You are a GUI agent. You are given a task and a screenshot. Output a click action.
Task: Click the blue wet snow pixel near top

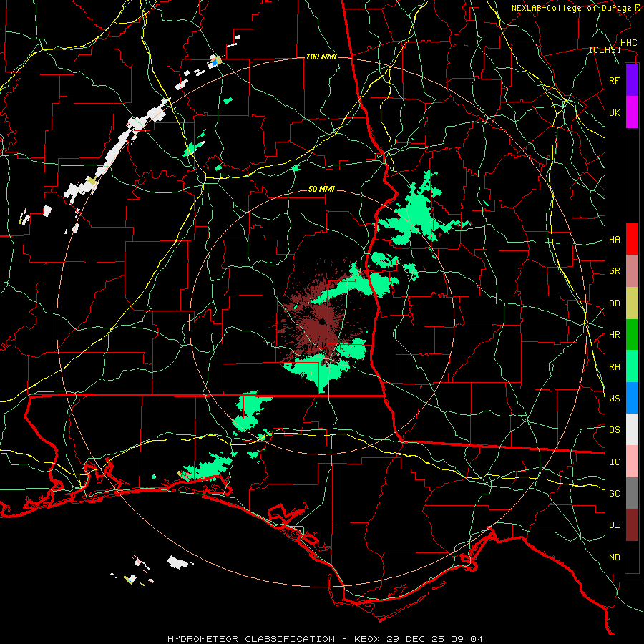coord(214,63)
